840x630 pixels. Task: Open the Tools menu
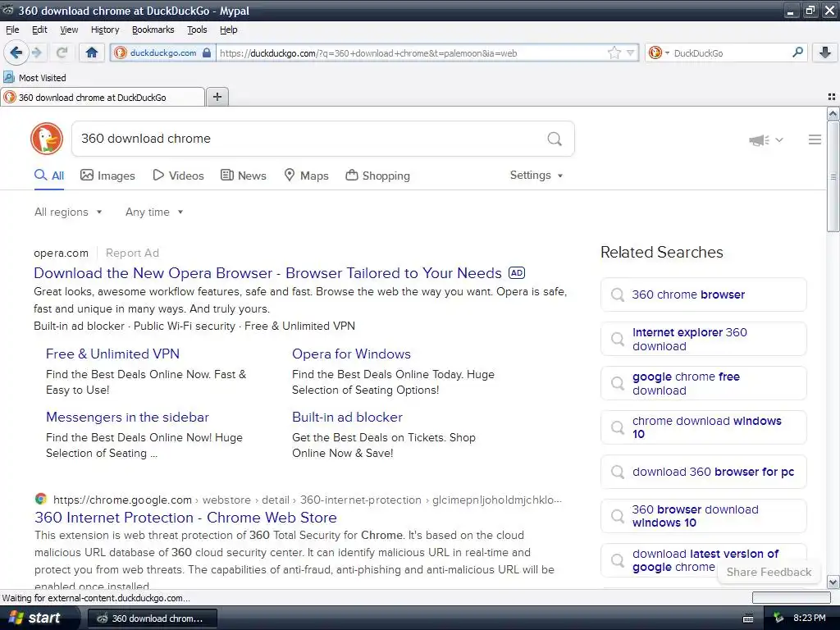pos(197,30)
